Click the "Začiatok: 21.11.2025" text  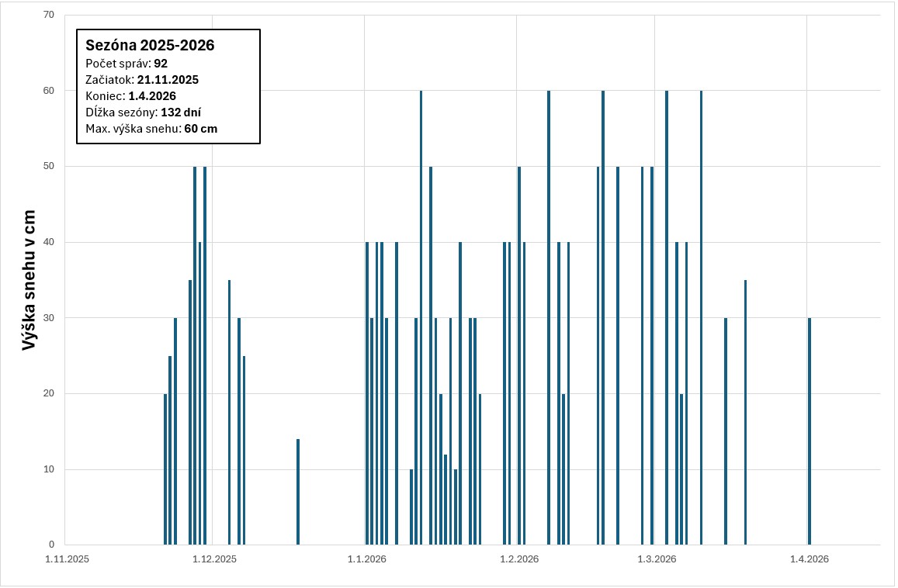(142, 80)
